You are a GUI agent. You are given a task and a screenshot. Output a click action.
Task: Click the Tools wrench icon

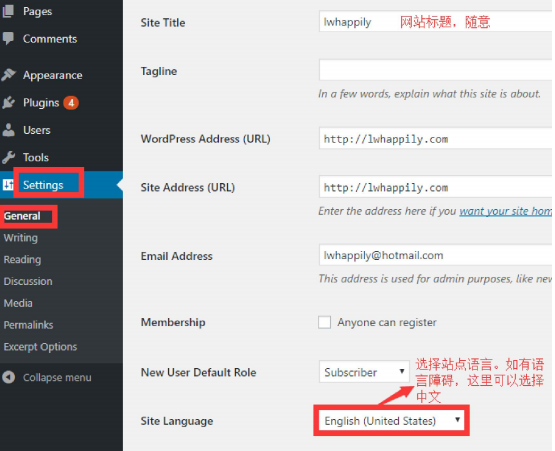click(x=8, y=157)
